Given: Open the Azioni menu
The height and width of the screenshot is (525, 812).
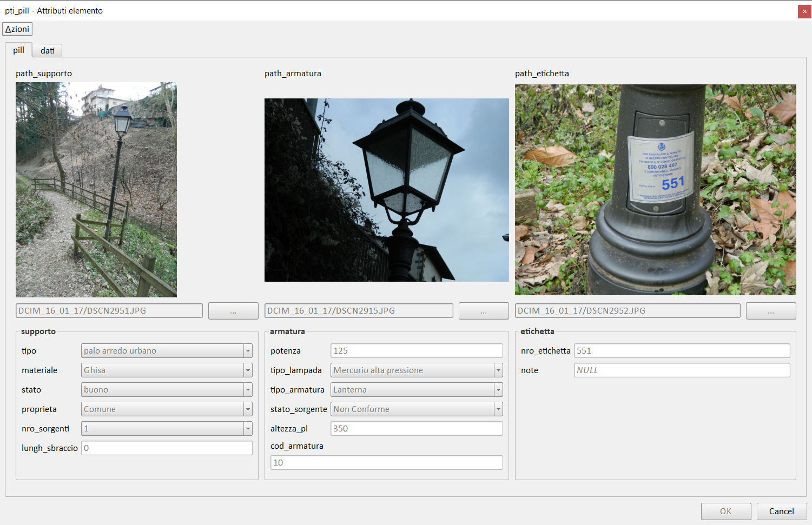Looking at the screenshot, I should click(17, 29).
